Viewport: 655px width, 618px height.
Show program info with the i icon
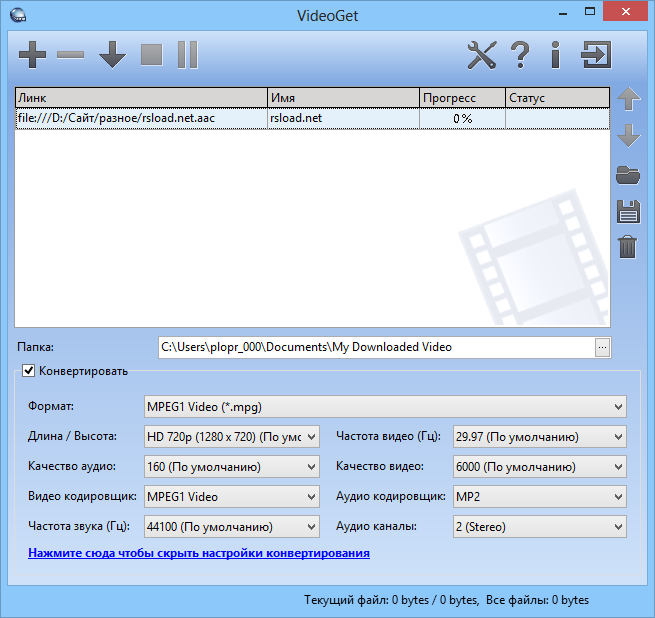pyautogui.click(x=555, y=55)
